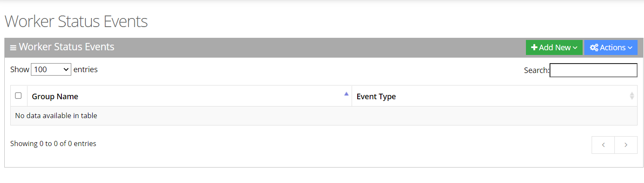
Task: Click the hamburger icon beside the panel title
Action: tap(13, 48)
